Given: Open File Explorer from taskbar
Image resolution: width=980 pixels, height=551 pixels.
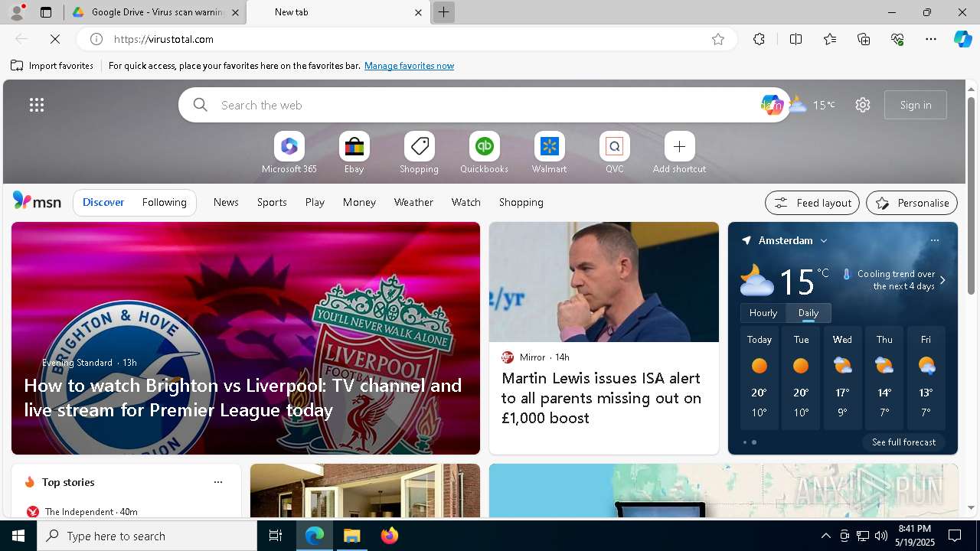Looking at the screenshot, I should click(x=352, y=536).
